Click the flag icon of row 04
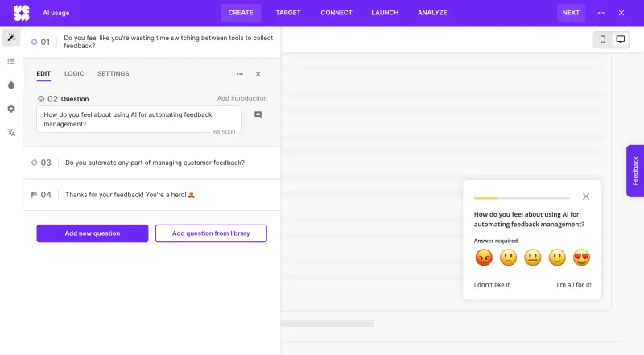Screen dimensions: 644x355 (x=35, y=194)
